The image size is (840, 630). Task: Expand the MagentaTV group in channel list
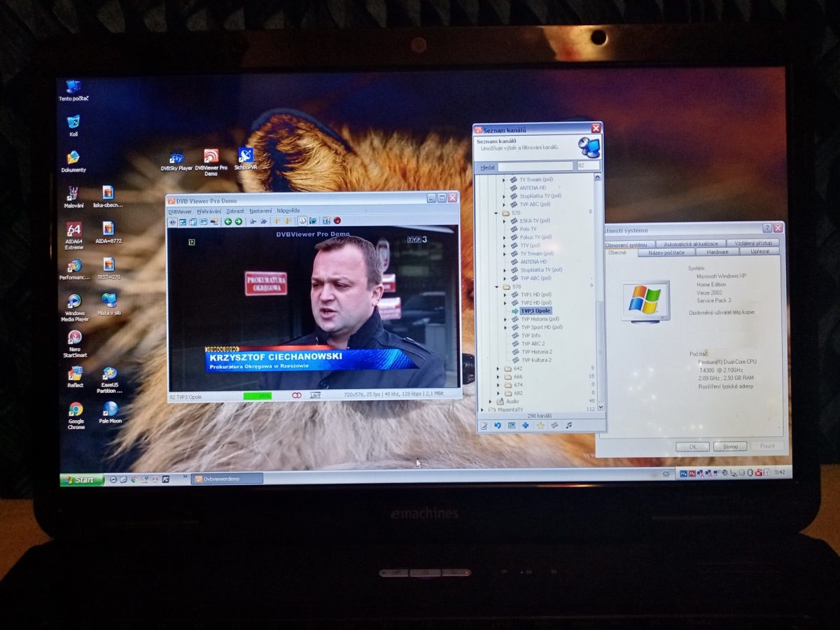pyautogui.click(x=482, y=409)
